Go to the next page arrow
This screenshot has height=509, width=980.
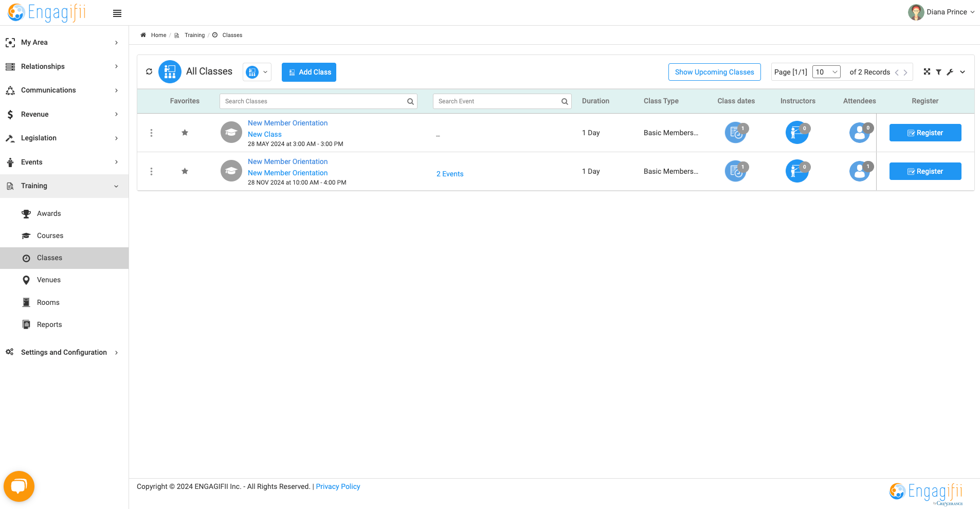click(x=905, y=72)
